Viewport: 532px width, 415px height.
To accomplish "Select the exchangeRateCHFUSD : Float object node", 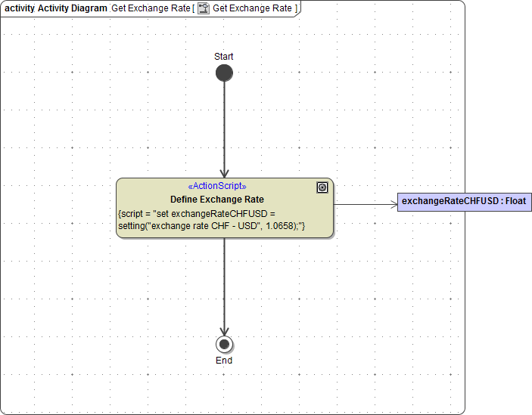I will pos(464,202).
